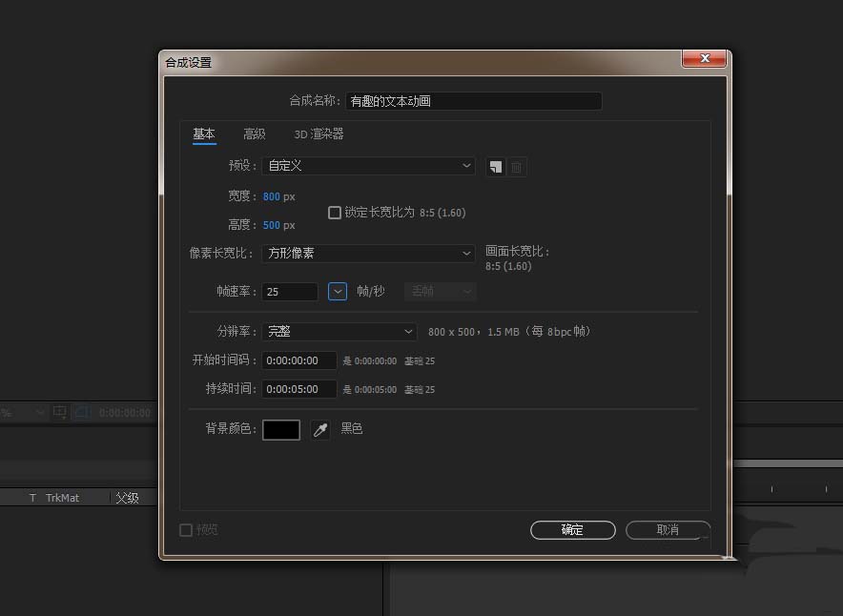The width and height of the screenshot is (843, 616).
Task: Select the background color eyedropper tool
Action: [x=320, y=429]
